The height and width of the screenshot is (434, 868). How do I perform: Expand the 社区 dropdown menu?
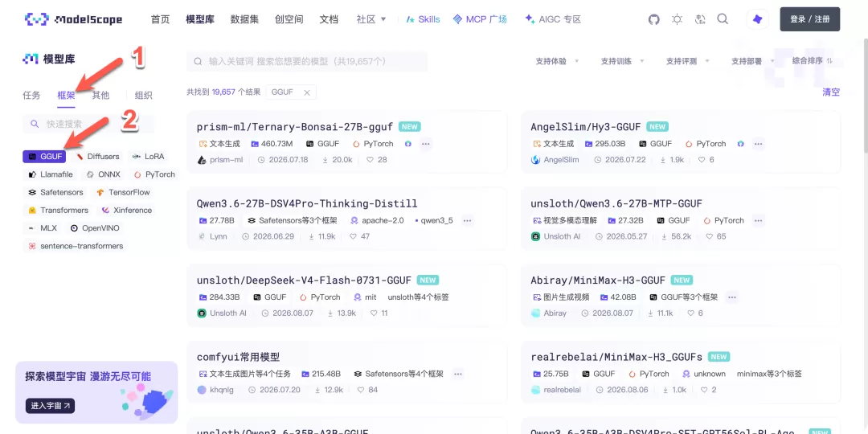click(x=371, y=19)
